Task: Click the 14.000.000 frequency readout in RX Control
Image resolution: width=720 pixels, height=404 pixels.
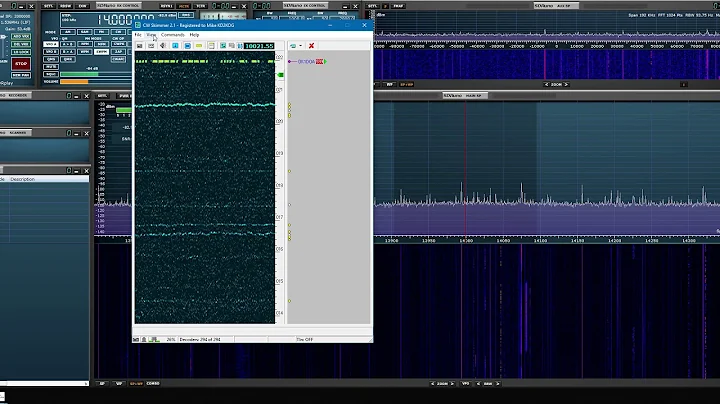Action: click(x=124, y=20)
